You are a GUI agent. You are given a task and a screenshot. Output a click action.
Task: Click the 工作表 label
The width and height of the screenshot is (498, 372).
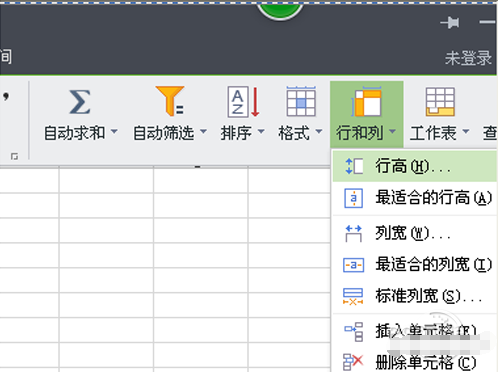point(433,133)
